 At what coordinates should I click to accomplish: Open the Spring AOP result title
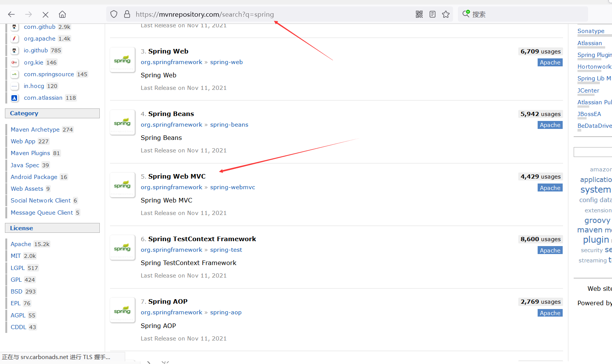[168, 301]
